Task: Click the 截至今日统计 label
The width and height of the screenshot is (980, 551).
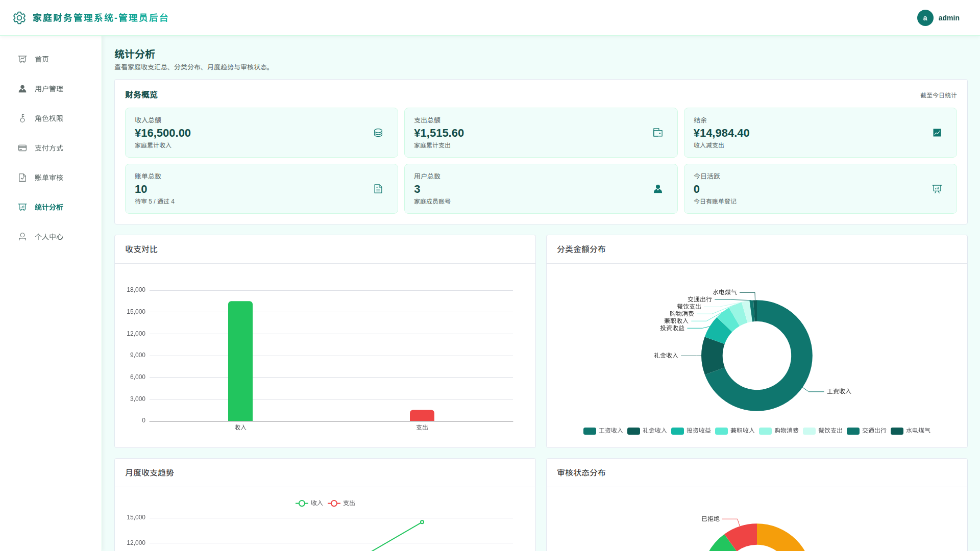Action: 938,95
